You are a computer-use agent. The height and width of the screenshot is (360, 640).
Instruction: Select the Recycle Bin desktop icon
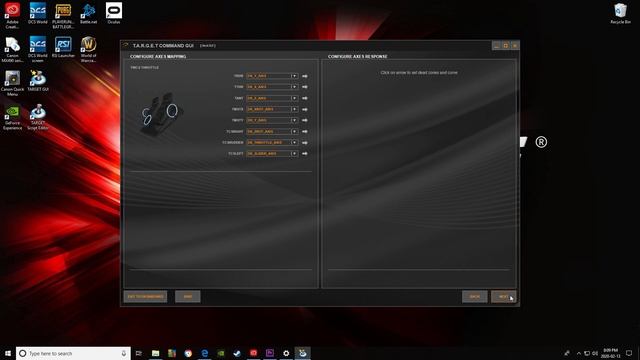[x=620, y=13]
